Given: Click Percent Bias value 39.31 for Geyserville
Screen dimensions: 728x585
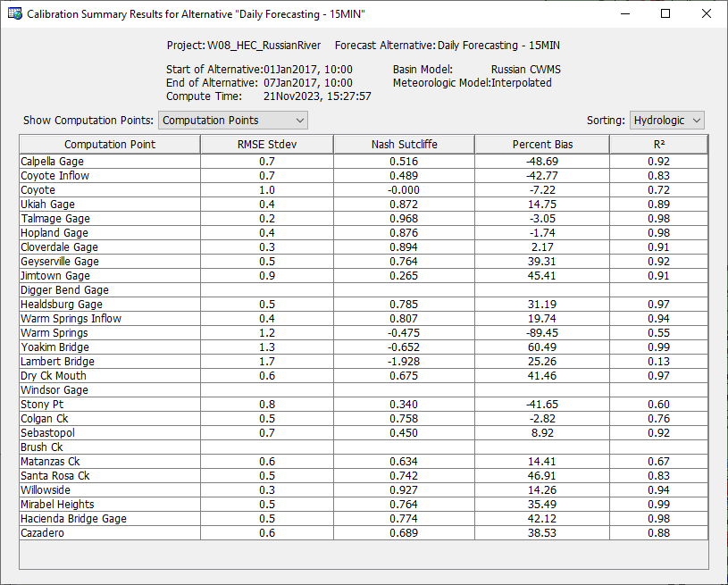Looking at the screenshot, I should coord(542,262).
